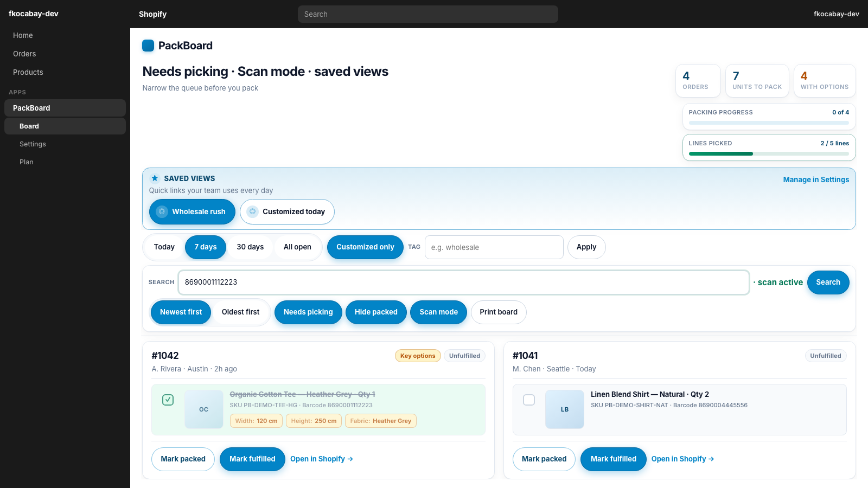The image size is (868, 488).
Task: Click the Apply tag button
Action: (x=586, y=247)
